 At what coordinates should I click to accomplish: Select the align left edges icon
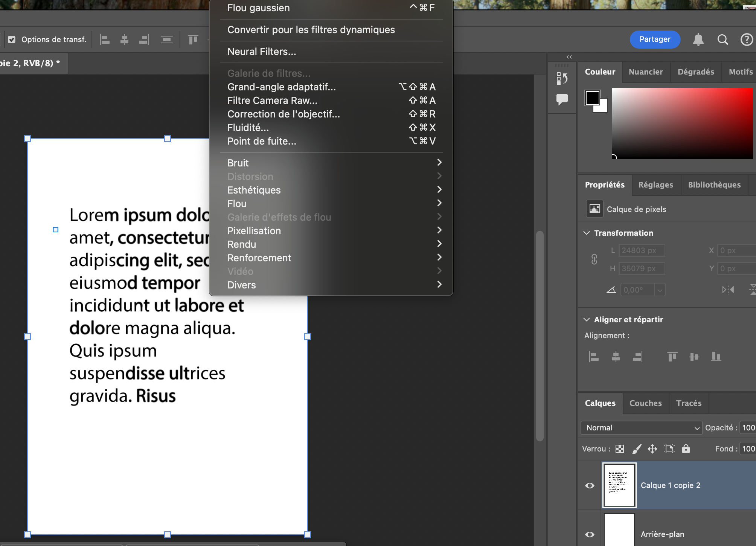coord(594,357)
